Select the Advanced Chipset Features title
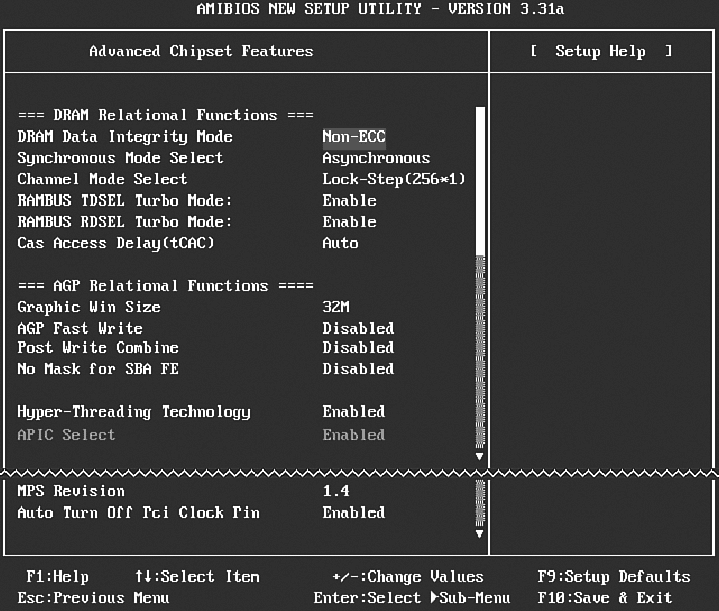 coord(201,51)
